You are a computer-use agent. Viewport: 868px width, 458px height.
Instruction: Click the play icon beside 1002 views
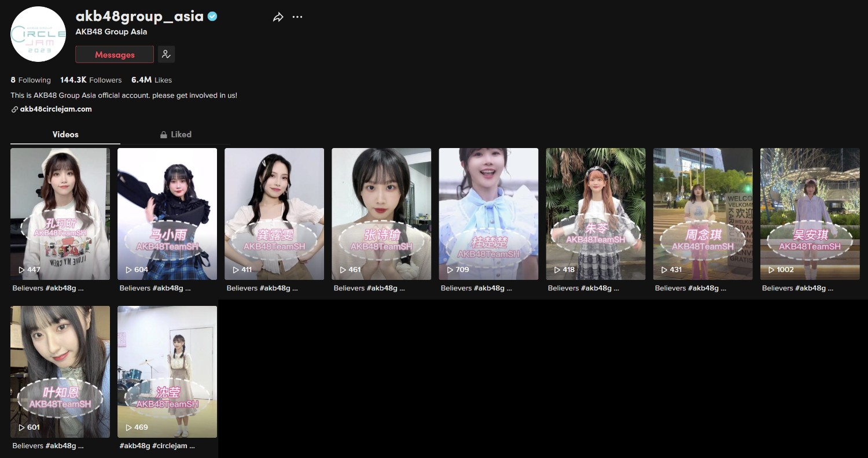(x=771, y=270)
